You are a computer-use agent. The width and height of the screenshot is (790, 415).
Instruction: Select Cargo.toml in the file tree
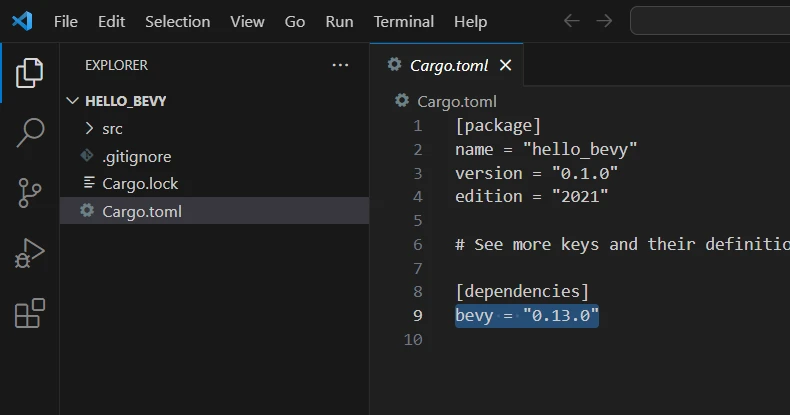[142, 211]
